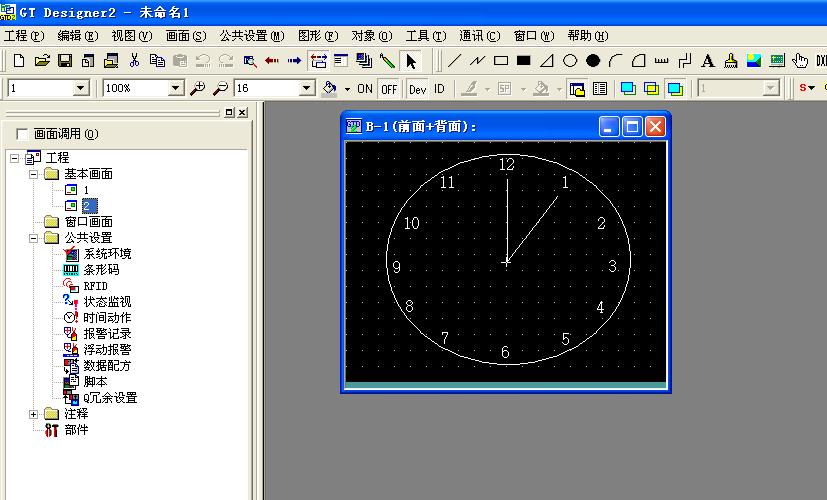Toggle the OFF display state button
Screen dimensions: 827x500
pyautogui.click(x=389, y=89)
